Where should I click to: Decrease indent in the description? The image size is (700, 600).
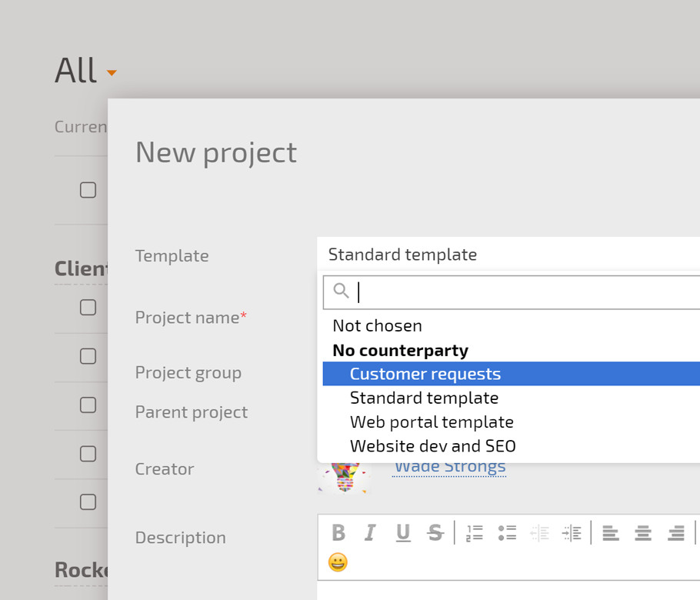pos(539,532)
